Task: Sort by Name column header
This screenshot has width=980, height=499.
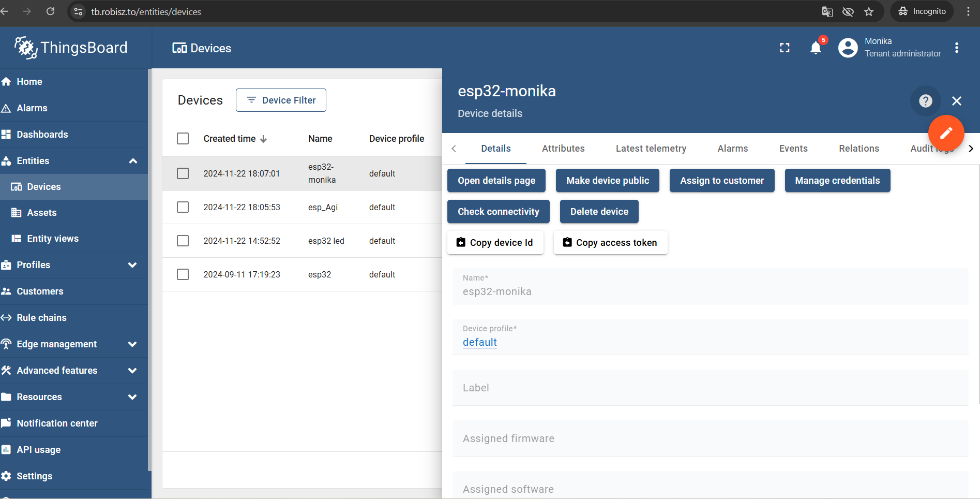Action: coord(320,139)
